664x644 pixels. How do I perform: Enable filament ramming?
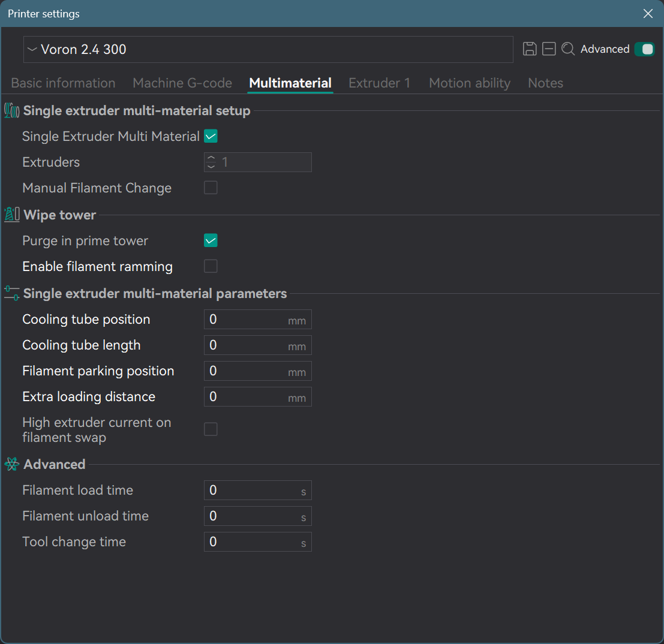[x=211, y=266]
